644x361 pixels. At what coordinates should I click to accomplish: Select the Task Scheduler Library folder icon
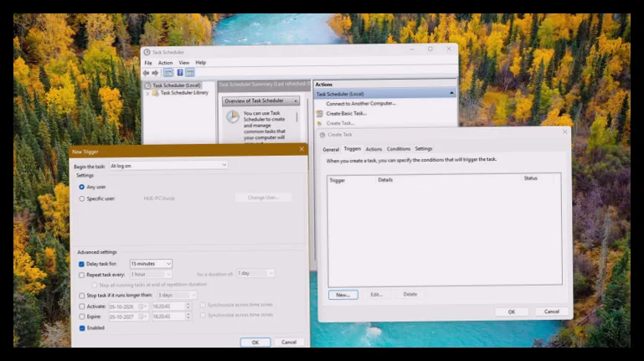tap(155, 93)
